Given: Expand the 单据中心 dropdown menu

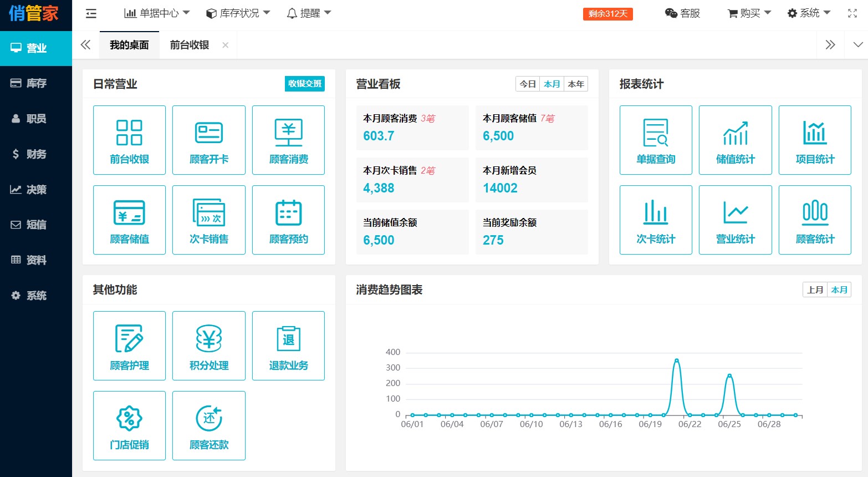Looking at the screenshot, I should click(x=157, y=13).
